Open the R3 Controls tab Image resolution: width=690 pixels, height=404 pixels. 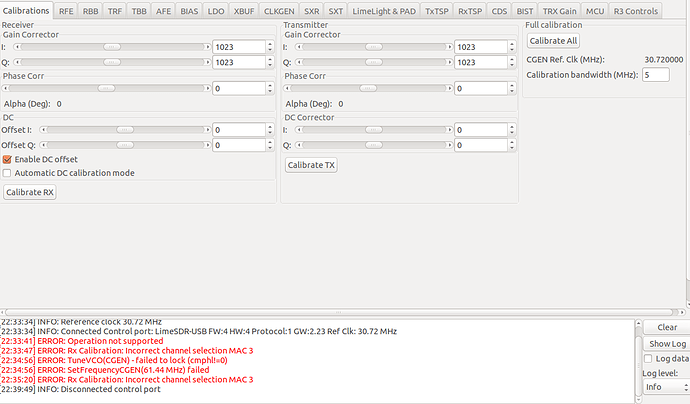(636, 11)
